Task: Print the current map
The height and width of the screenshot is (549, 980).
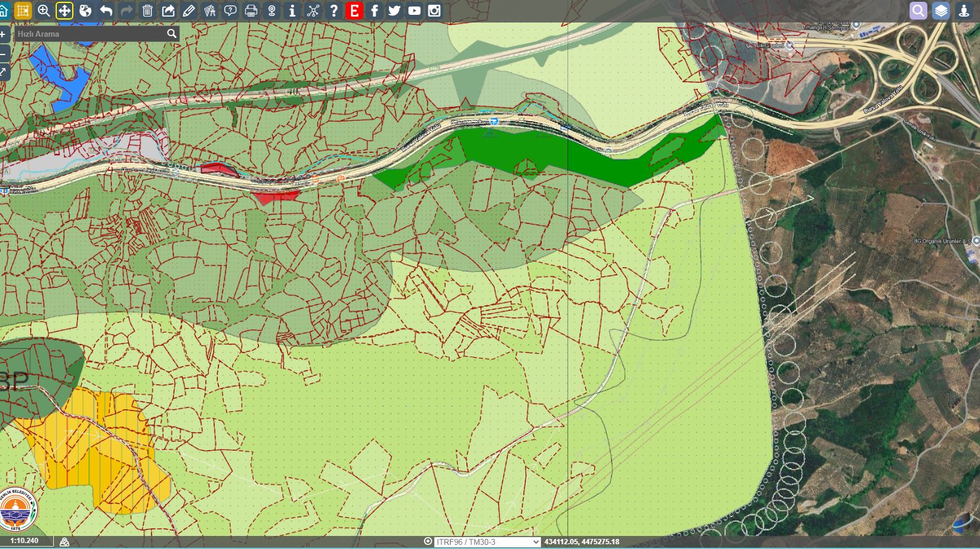Action: tap(251, 11)
